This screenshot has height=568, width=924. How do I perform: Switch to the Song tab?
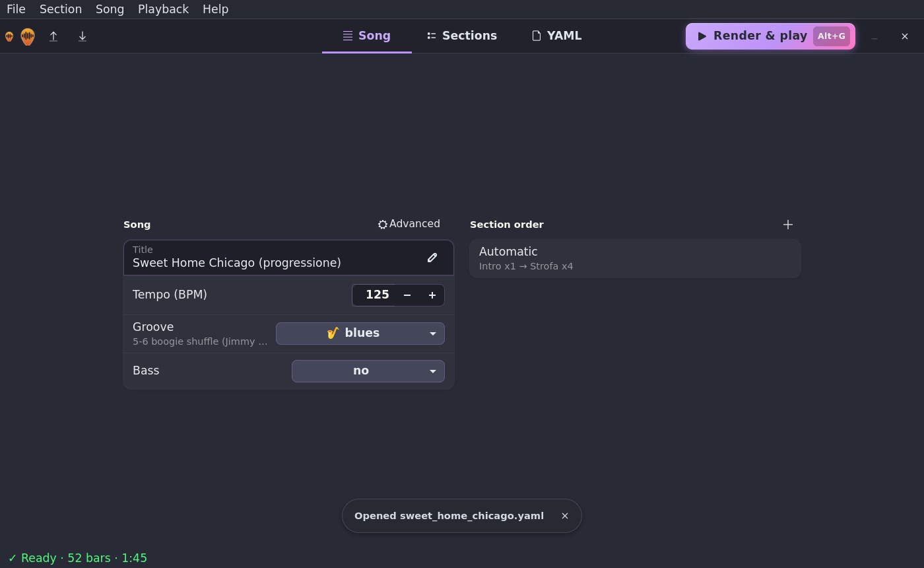click(367, 36)
